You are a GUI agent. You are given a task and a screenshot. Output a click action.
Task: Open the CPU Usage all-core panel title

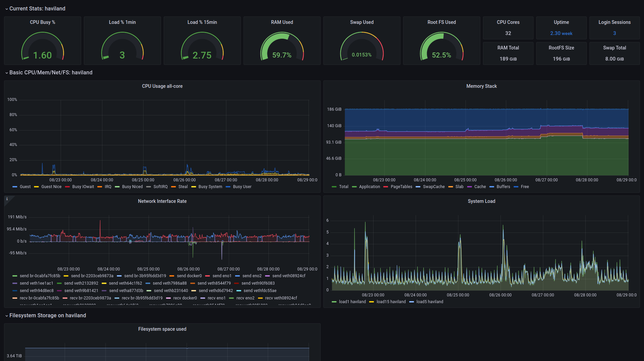coord(162,86)
